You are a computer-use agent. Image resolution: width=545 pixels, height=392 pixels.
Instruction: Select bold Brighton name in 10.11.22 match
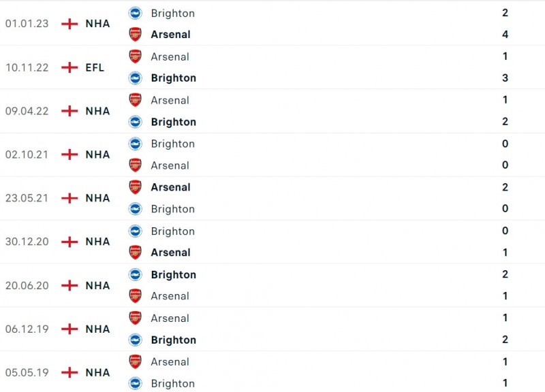(173, 78)
